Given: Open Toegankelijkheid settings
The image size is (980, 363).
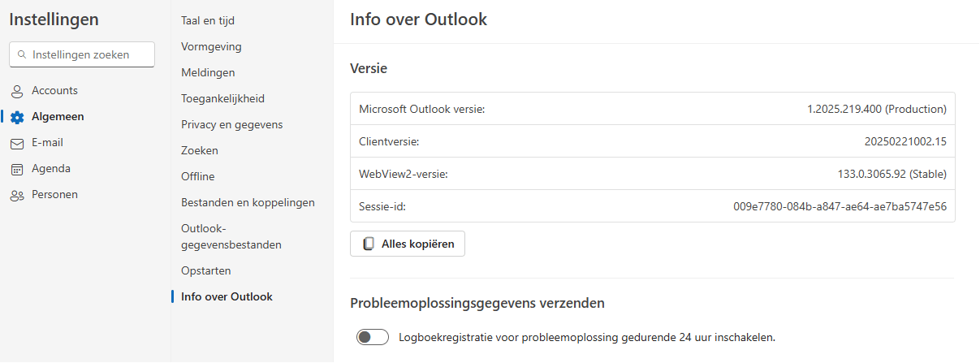Looking at the screenshot, I should coord(222,98).
